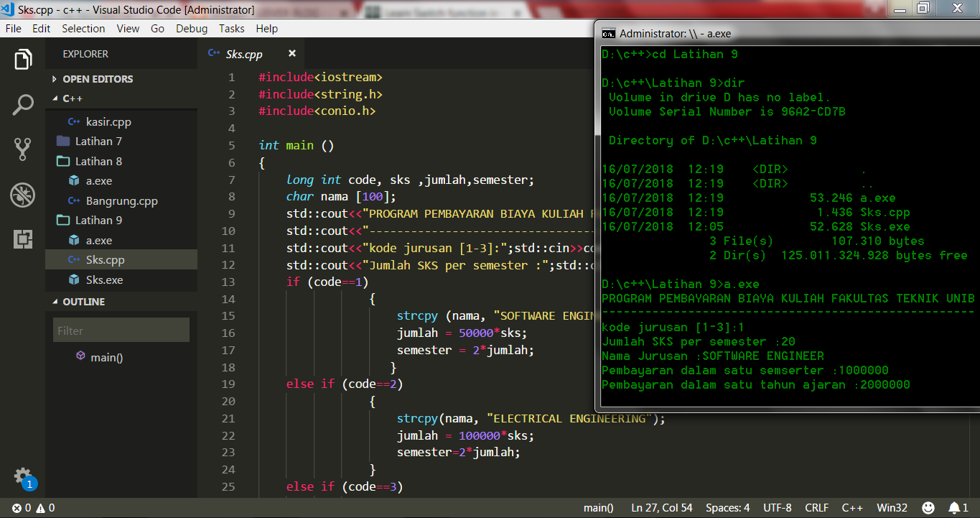The image size is (980, 518).
Task: Open the Go menu
Action: point(158,29)
